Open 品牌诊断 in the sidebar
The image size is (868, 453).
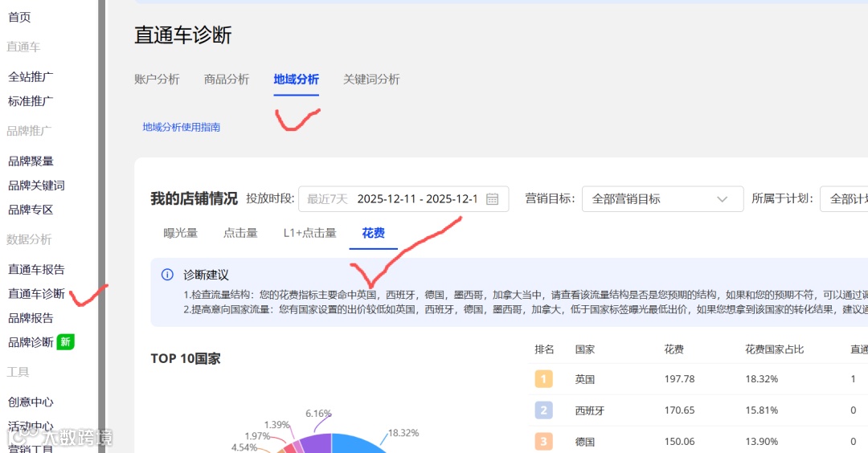[x=31, y=342]
